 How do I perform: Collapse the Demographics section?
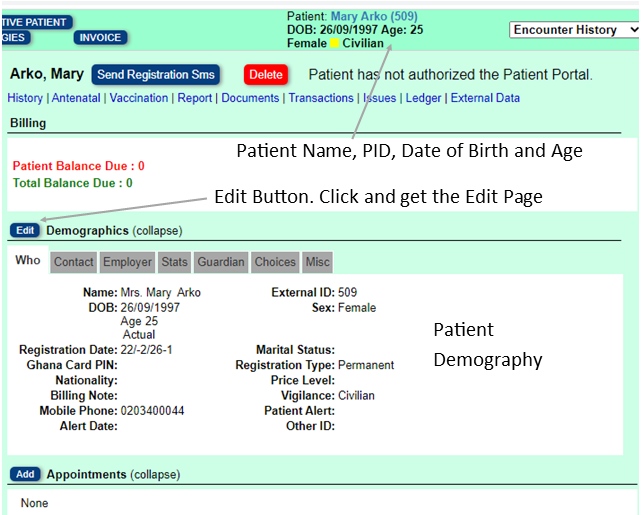pos(157,230)
